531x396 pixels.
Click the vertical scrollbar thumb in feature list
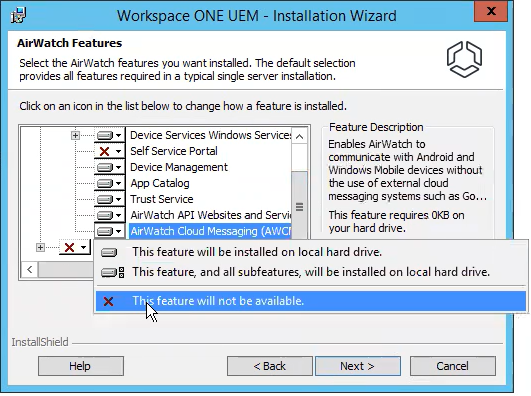click(299, 206)
